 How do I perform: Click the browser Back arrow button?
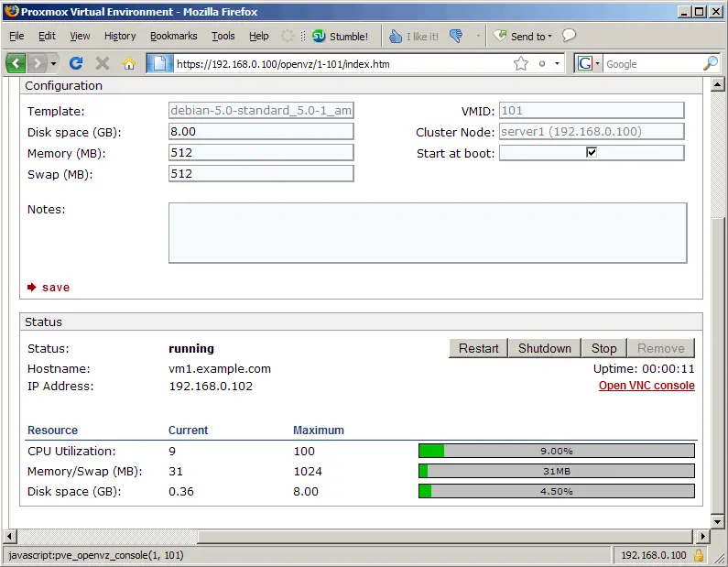click(16, 63)
